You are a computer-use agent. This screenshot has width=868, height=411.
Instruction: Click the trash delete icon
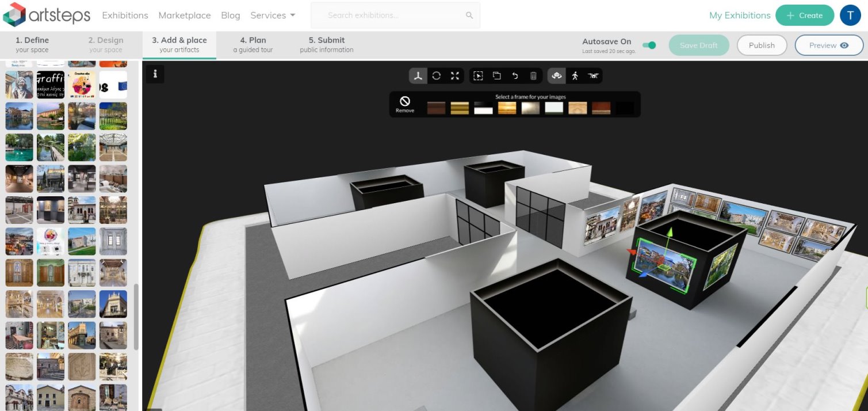(533, 76)
